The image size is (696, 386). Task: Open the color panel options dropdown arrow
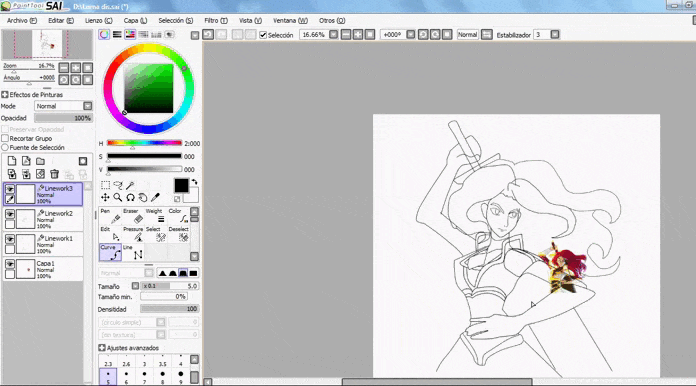tap(195, 35)
